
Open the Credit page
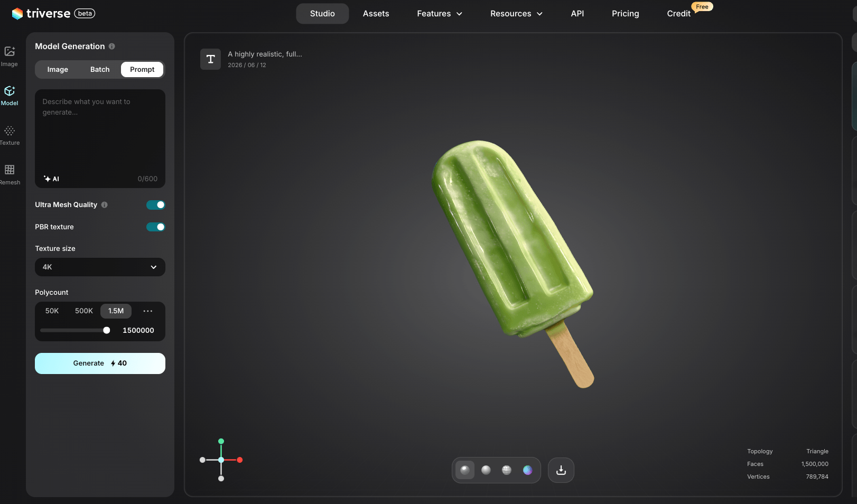(679, 14)
